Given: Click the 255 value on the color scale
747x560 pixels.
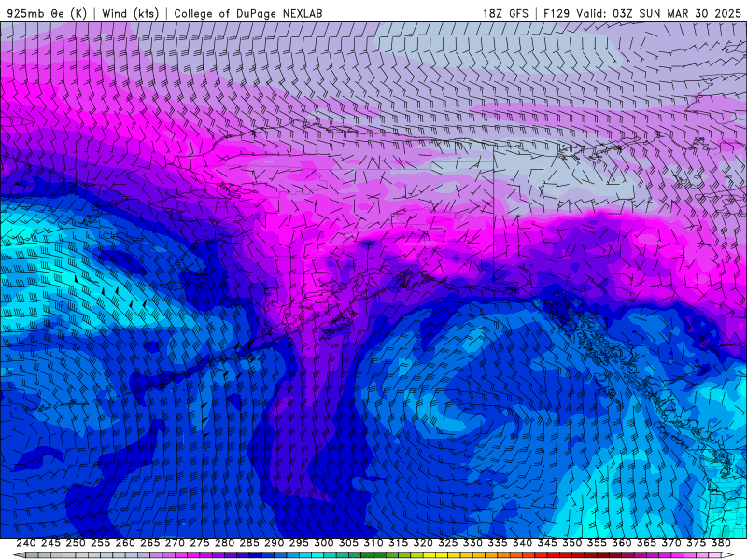Looking at the screenshot, I should click(100, 543).
